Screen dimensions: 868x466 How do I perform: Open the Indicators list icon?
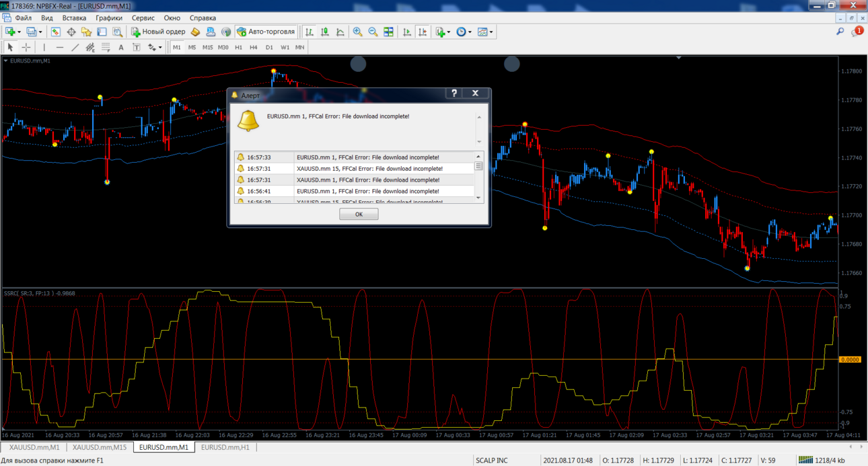click(x=440, y=32)
